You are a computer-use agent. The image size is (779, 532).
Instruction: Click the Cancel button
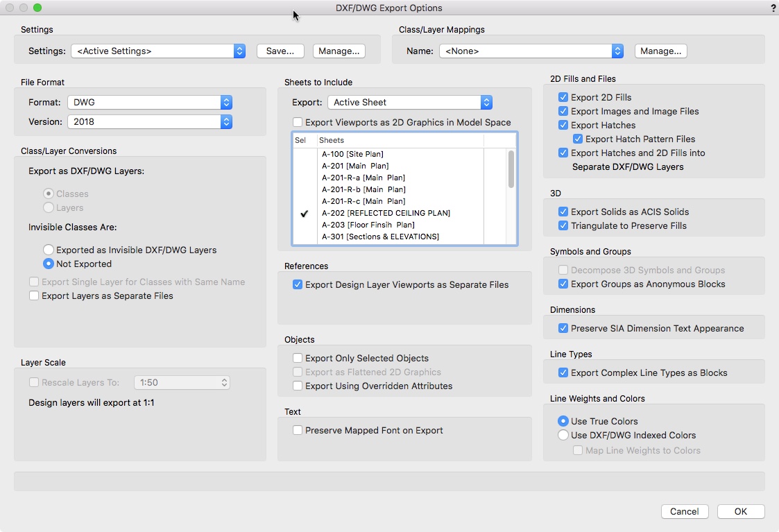tap(684, 511)
